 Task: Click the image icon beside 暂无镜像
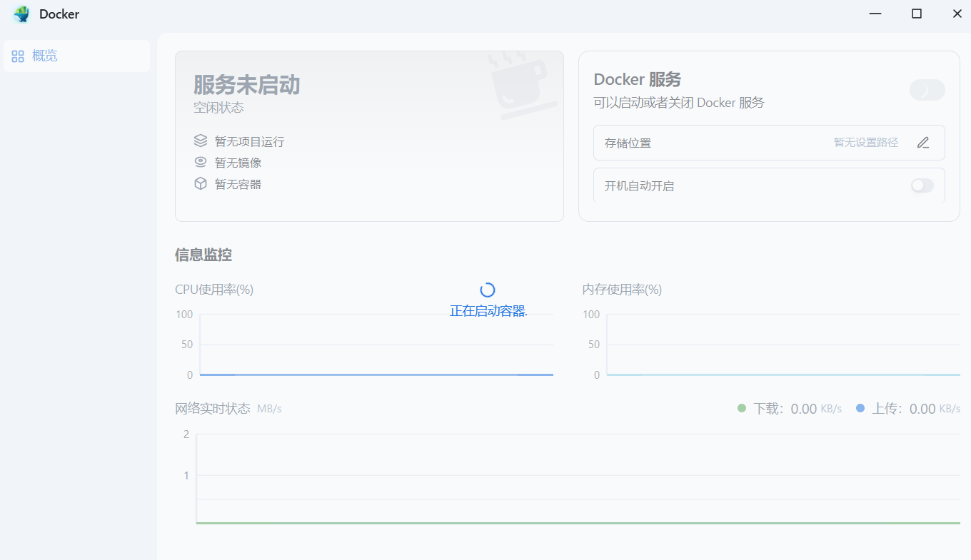pos(201,162)
